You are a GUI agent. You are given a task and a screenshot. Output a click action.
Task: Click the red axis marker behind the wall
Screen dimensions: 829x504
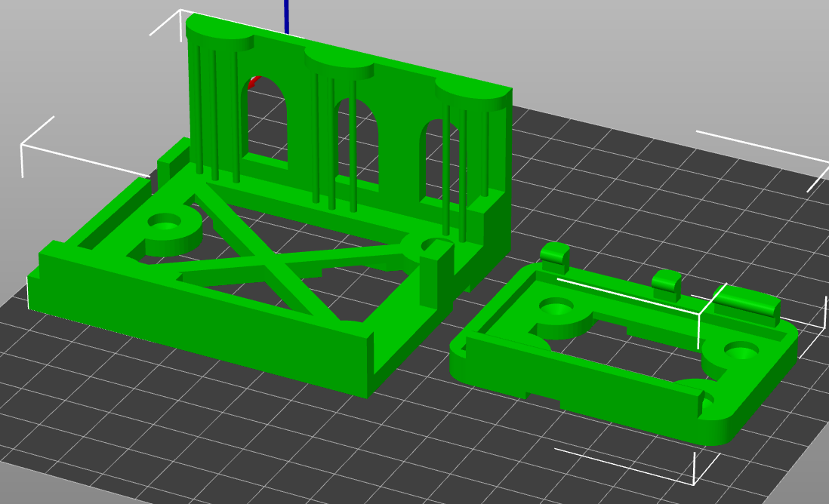pyautogui.click(x=254, y=80)
